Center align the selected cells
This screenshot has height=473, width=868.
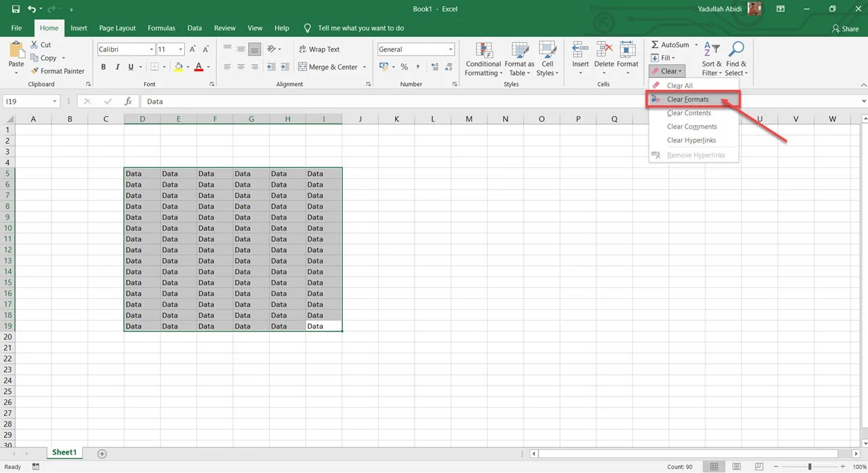(x=241, y=66)
